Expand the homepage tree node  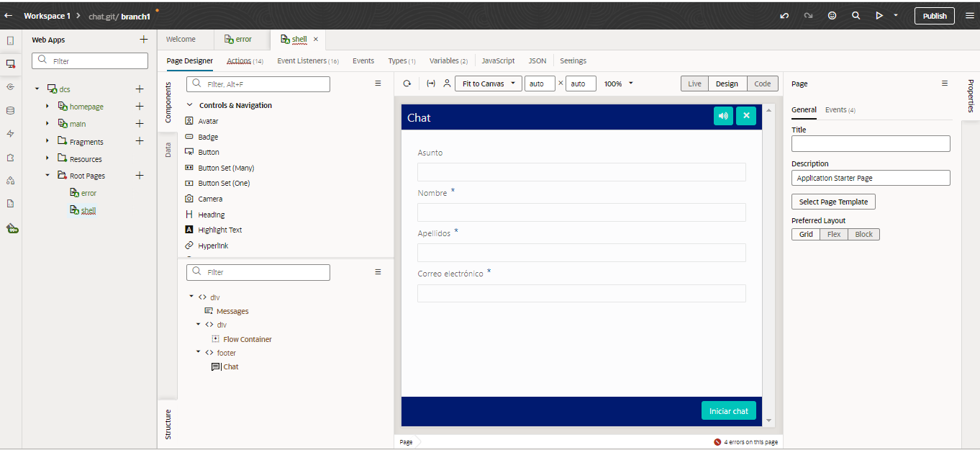47,107
